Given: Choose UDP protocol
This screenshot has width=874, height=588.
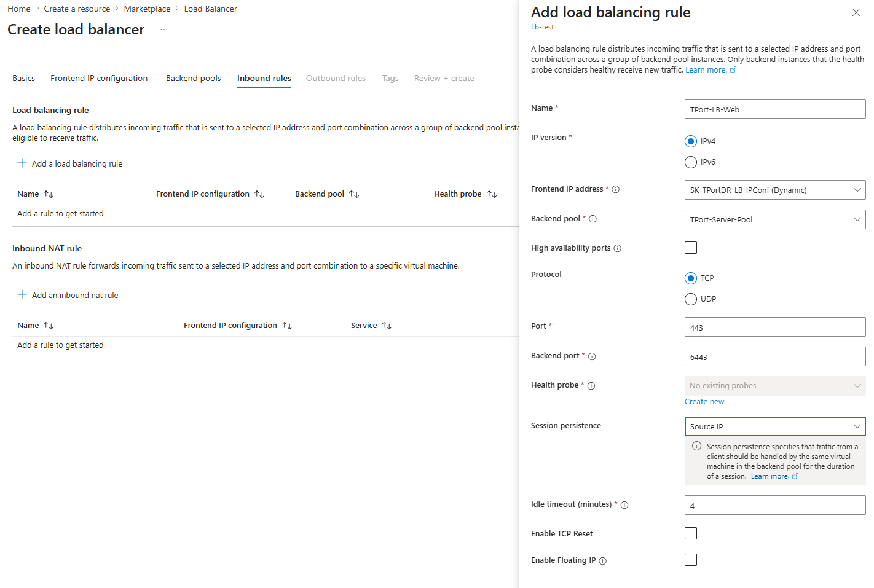Looking at the screenshot, I should (x=691, y=299).
